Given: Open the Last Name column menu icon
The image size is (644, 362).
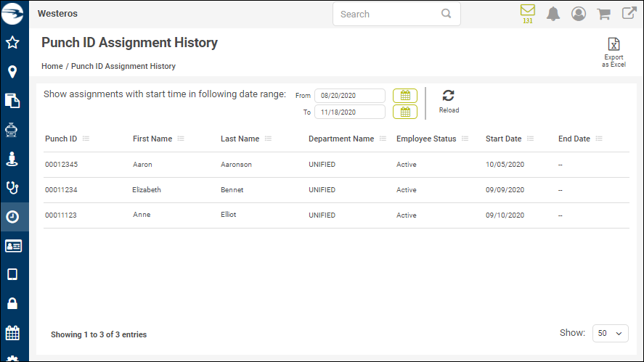Looking at the screenshot, I should coord(268,139).
